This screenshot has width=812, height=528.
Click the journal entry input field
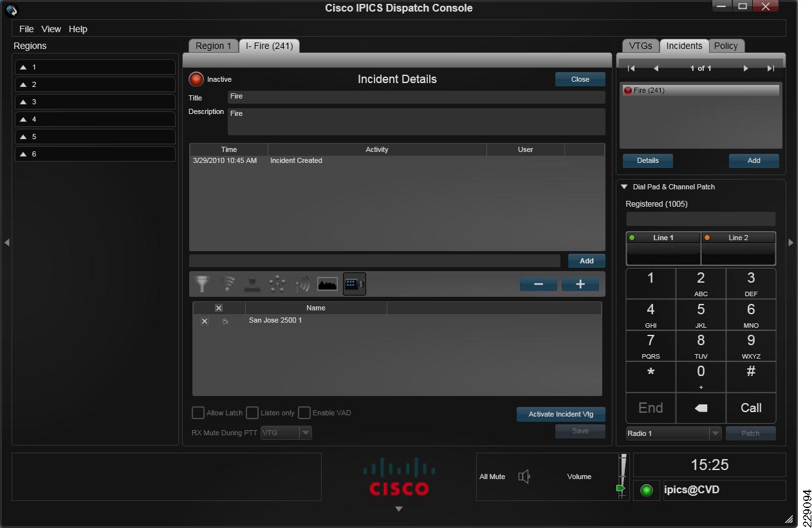coord(374,261)
